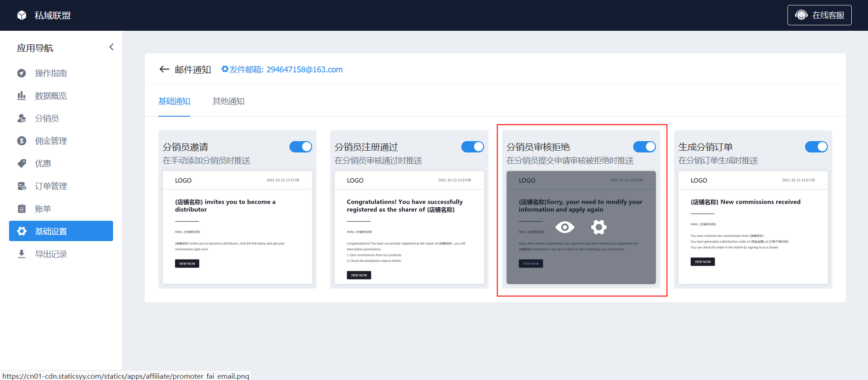
Task: Collapse the 应用导航 sidebar chevron
Action: [111, 47]
